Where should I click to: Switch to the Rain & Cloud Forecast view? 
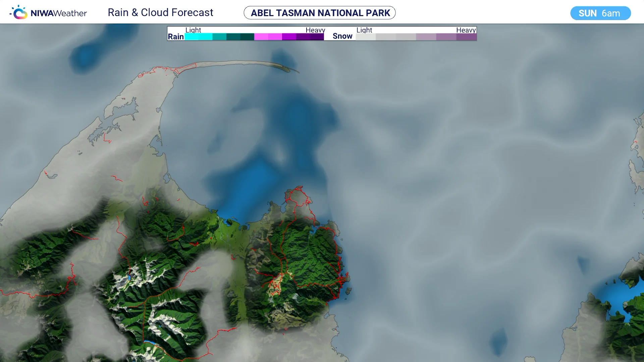click(160, 12)
